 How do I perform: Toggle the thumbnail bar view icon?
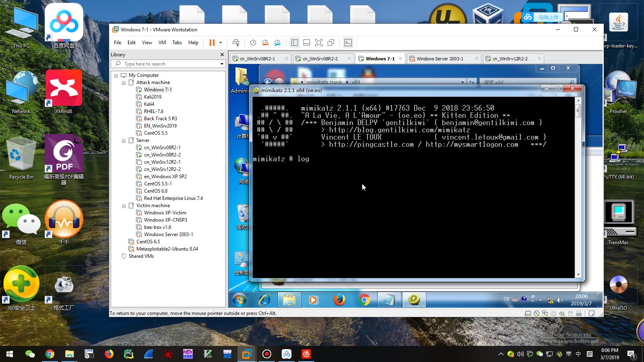tap(307, 43)
